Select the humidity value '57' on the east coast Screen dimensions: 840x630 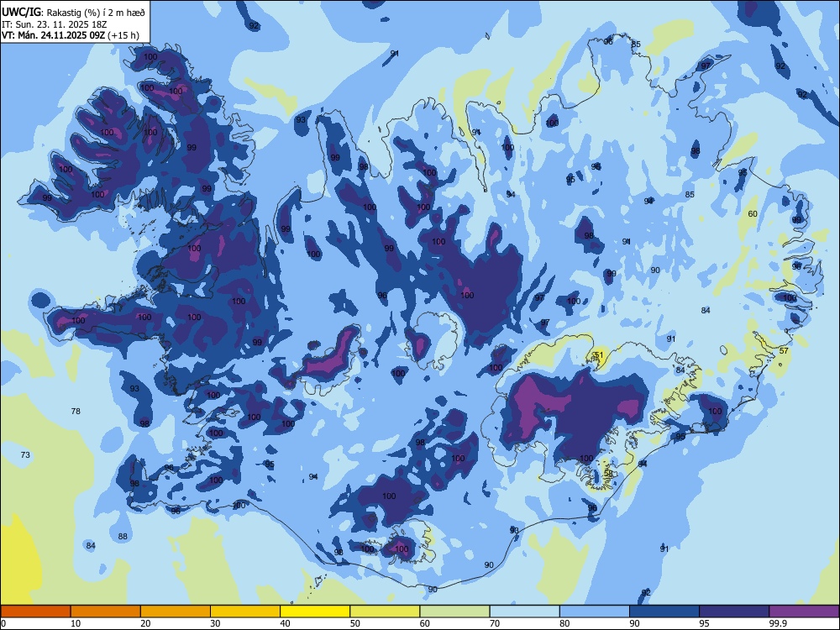pos(784,350)
